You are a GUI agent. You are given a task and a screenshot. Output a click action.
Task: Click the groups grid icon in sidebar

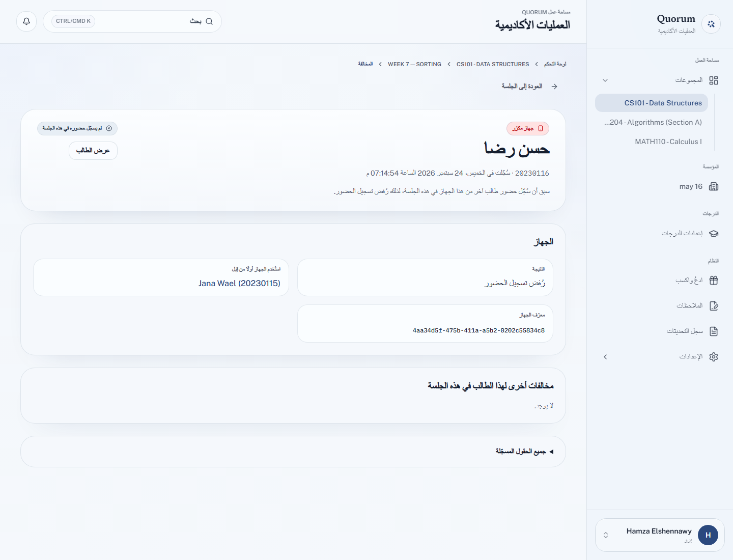click(714, 80)
